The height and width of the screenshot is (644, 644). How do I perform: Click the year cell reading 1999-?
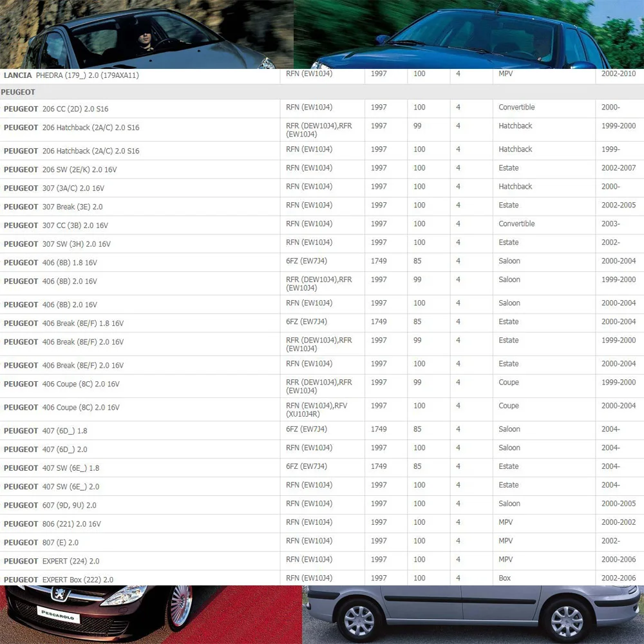[611, 149]
